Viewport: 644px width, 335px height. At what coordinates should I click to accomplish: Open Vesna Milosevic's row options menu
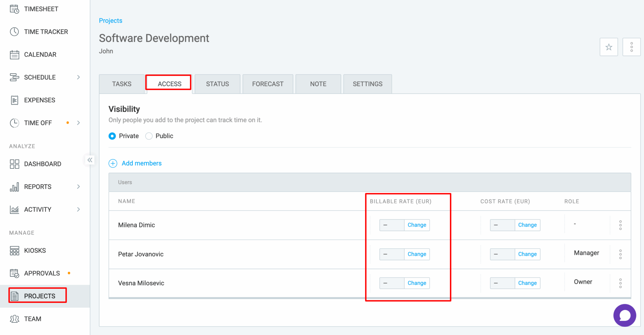tap(620, 283)
